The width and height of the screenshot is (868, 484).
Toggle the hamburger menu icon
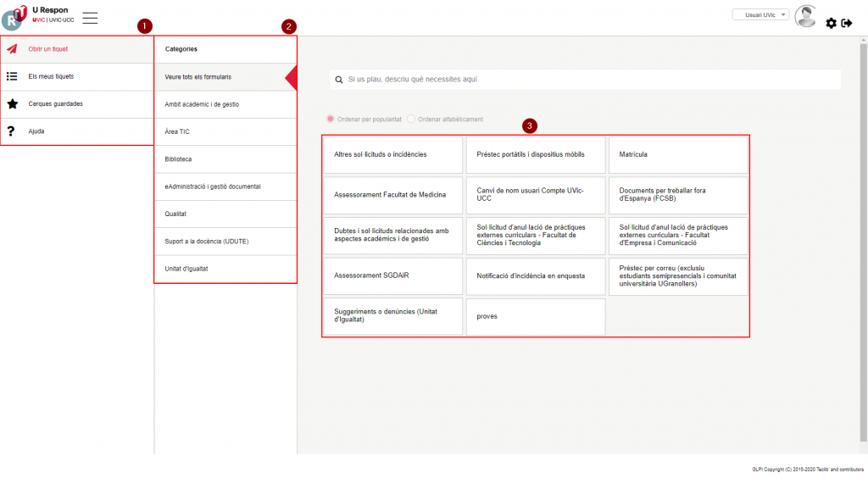90,18
